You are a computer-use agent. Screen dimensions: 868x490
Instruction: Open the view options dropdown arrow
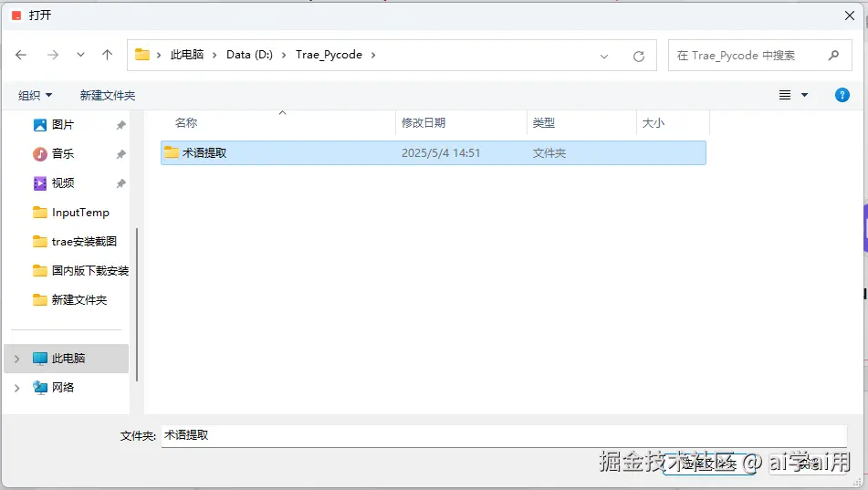pyautogui.click(x=804, y=95)
